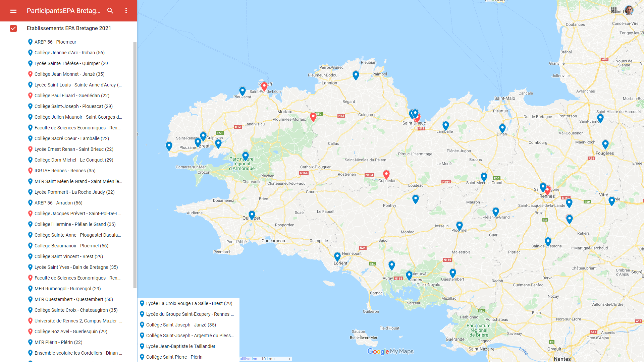Select Collège Dom Michel - Le Conquet entry
This screenshot has width=644, height=362.
pos(74,160)
